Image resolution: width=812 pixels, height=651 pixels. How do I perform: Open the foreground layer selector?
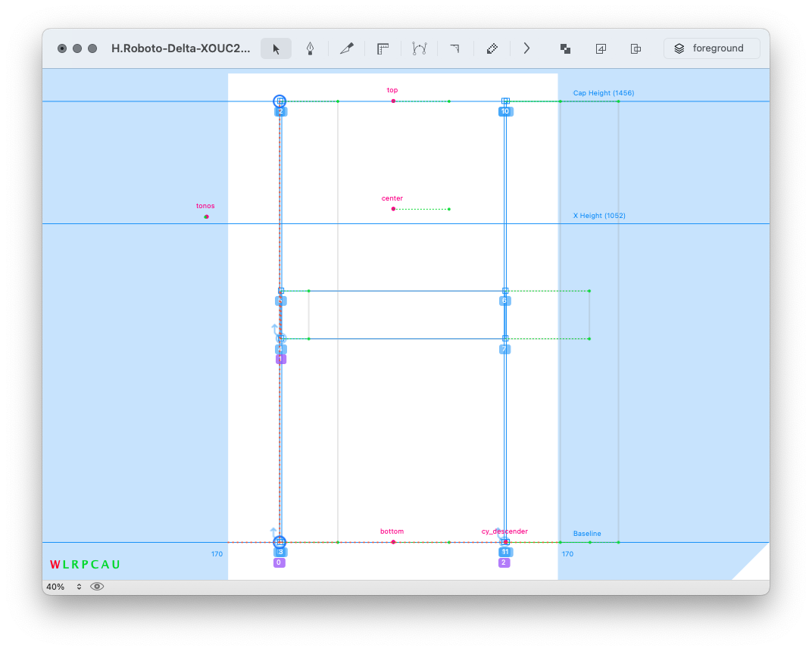click(x=711, y=48)
